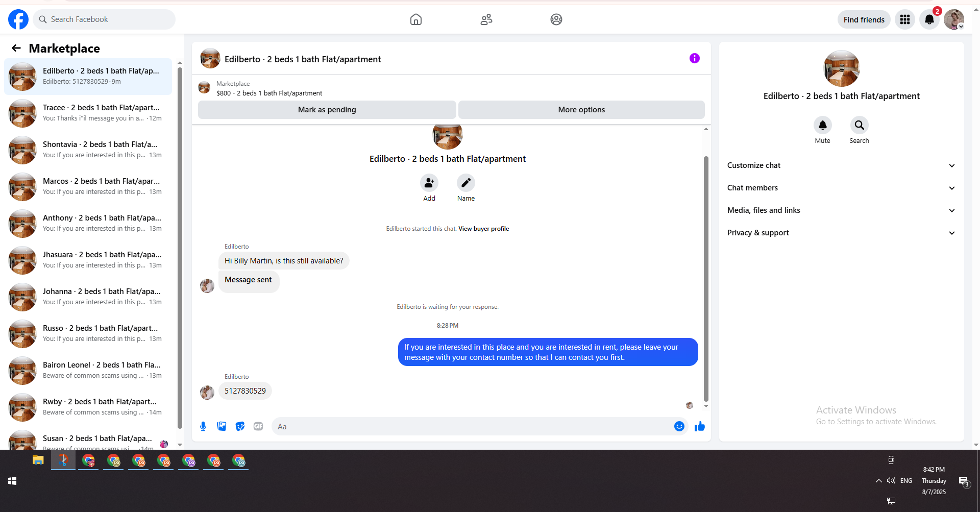
Task: Click the Add people icon in chat
Action: pos(429,183)
